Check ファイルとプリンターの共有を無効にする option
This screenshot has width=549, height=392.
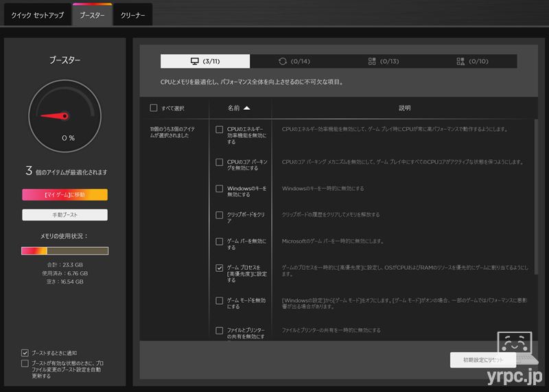pos(219,330)
